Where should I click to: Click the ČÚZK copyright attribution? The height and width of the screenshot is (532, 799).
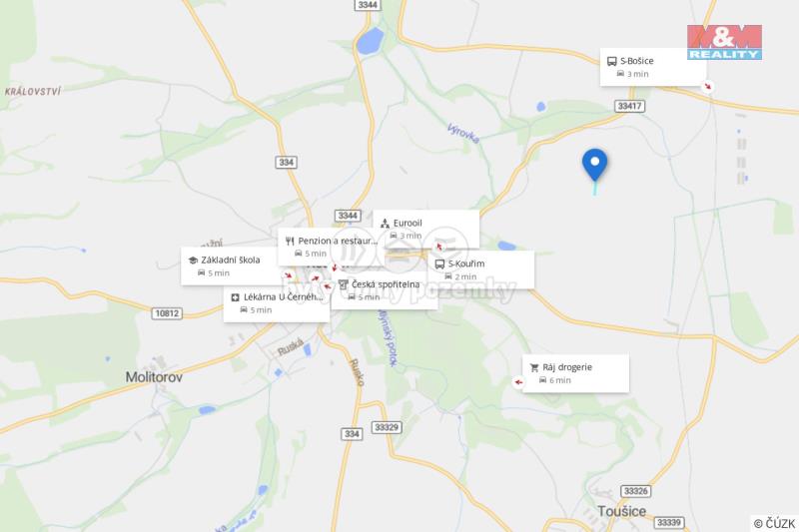pyautogui.click(x=775, y=523)
